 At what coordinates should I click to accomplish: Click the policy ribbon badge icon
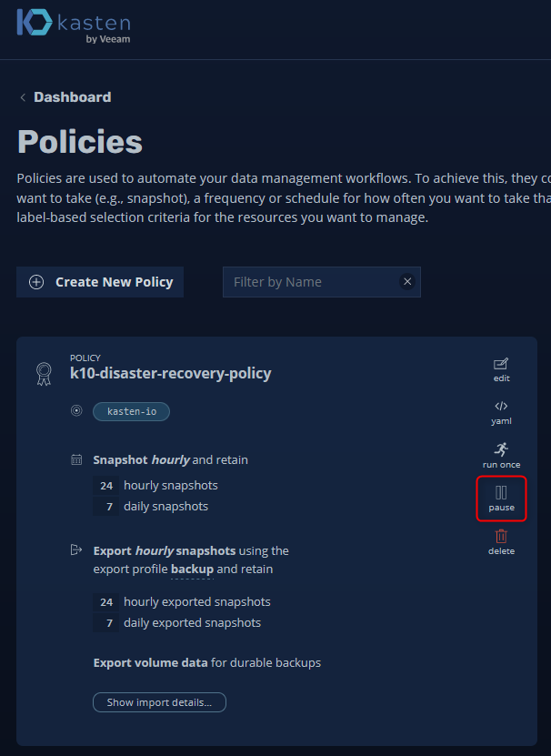[x=44, y=372]
